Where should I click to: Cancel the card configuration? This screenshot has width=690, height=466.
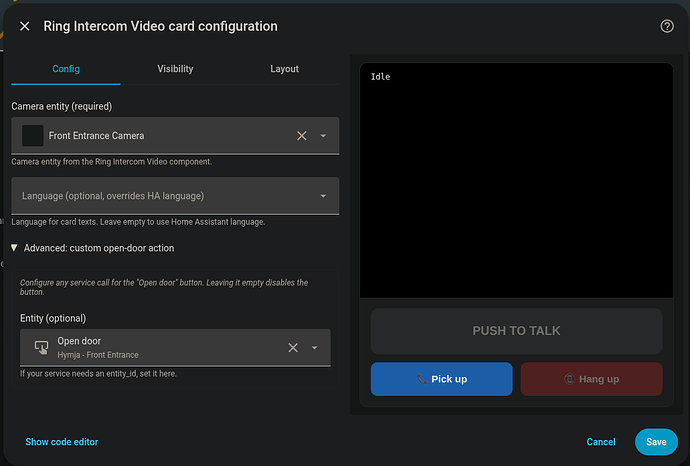[x=601, y=442]
